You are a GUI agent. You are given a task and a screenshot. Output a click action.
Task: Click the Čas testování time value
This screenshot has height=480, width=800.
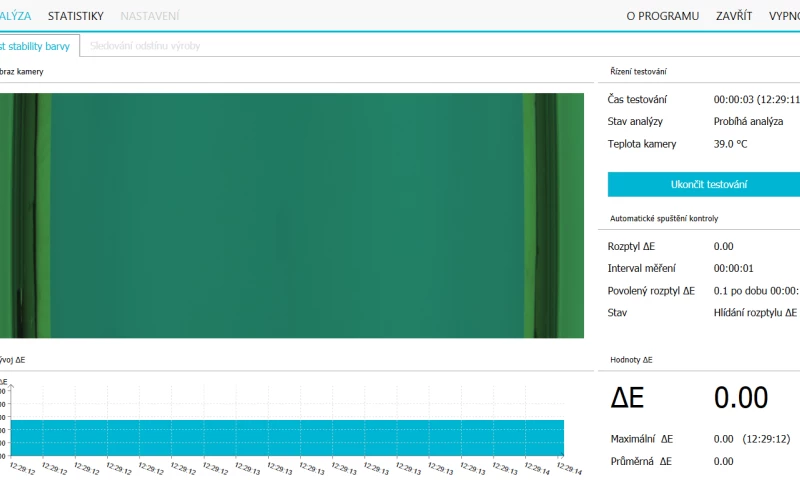756,100
